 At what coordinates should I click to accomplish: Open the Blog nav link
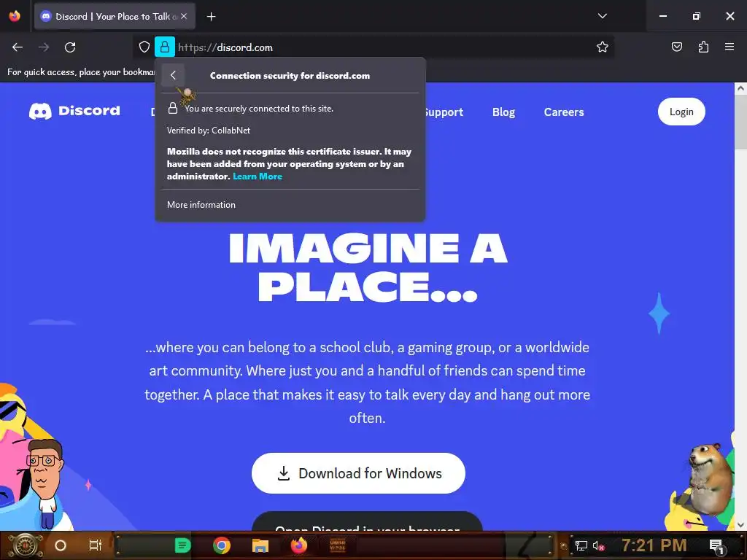click(x=503, y=112)
